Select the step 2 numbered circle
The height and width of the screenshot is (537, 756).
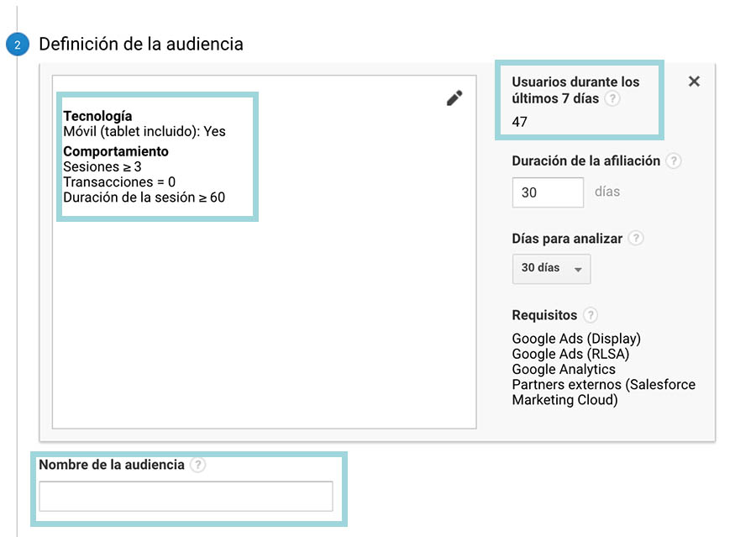click(x=18, y=42)
